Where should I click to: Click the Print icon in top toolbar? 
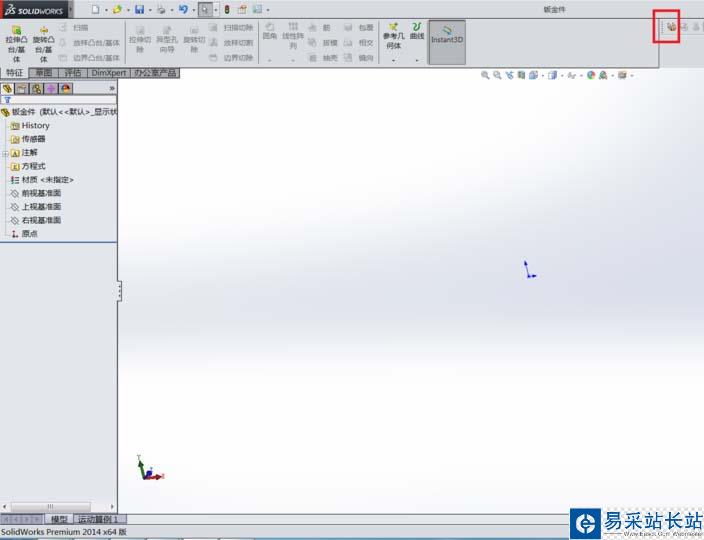point(161,9)
